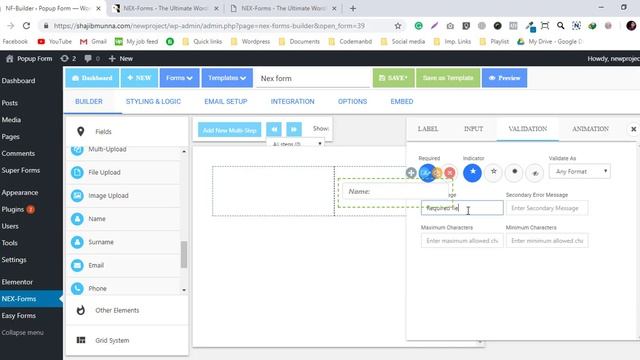Click Add New Multi-Step button
640x360 pixels.
coord(229,130)
